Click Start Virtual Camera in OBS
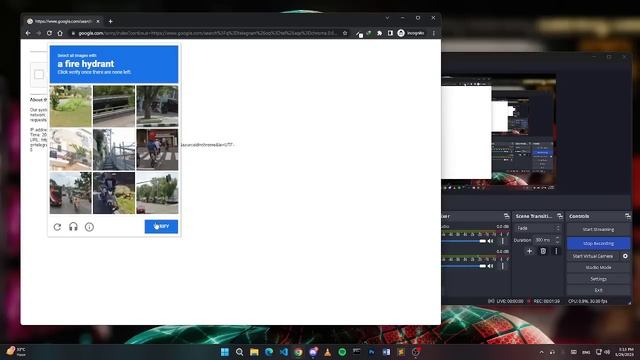The image size is (640, 360). [593, 256]
